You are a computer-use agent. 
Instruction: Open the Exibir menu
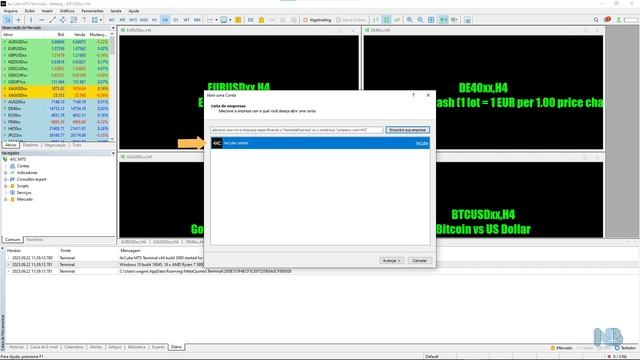[x=30, y=11]
